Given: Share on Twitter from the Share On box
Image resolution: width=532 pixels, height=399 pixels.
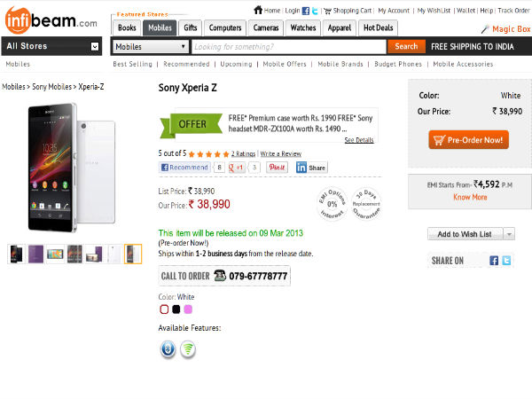Looking at the screenshot, I should 506,261.
